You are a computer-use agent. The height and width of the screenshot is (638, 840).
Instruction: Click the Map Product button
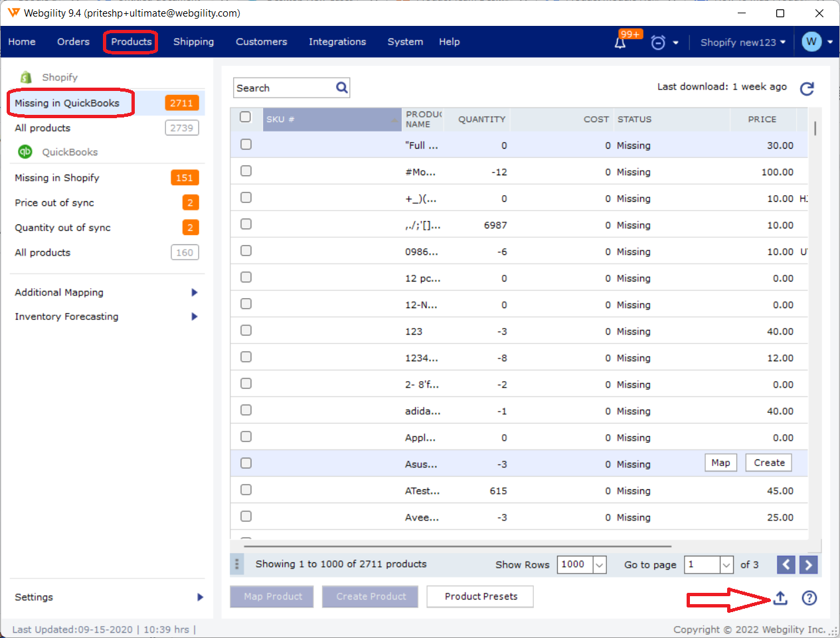pyautogui.click(x=273, y=597)
